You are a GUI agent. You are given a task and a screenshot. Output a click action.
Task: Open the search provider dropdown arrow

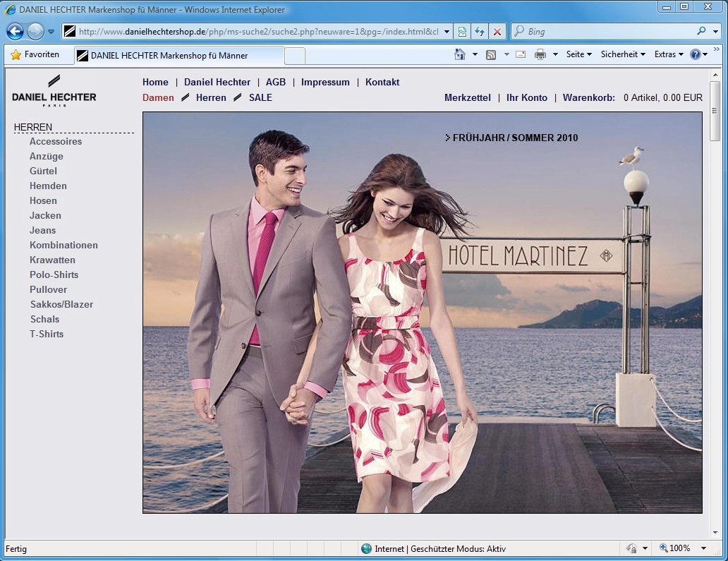click(715, 32)
